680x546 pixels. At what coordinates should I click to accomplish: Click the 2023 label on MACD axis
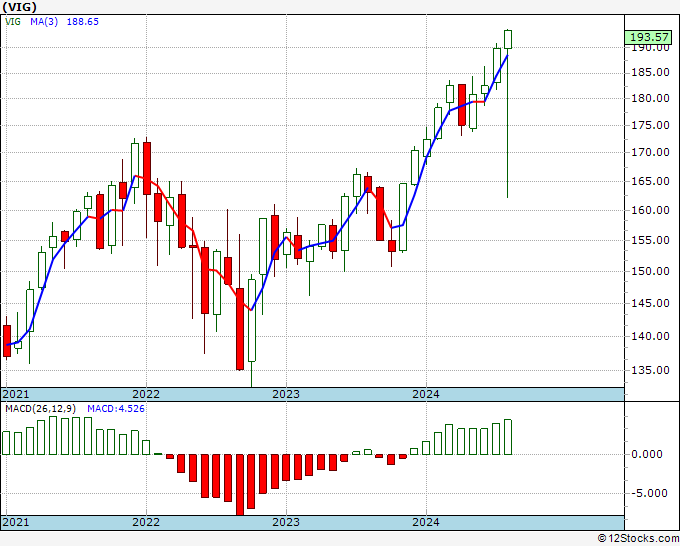click(286, 522)
